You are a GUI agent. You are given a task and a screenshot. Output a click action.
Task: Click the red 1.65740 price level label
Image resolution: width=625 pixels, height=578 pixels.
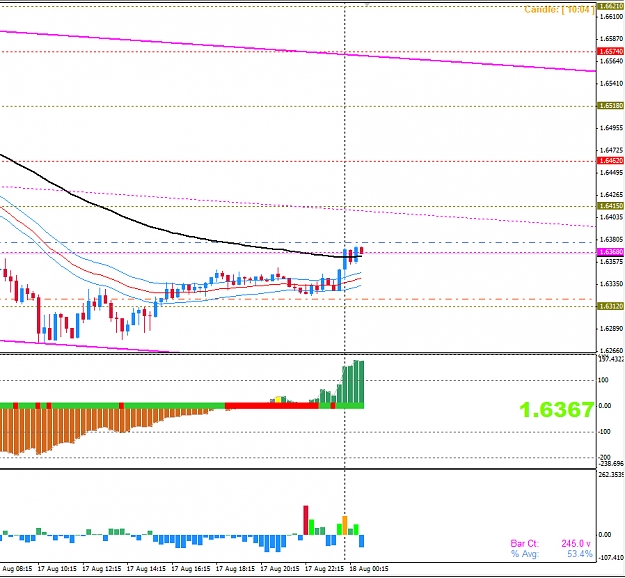point(611,51)
